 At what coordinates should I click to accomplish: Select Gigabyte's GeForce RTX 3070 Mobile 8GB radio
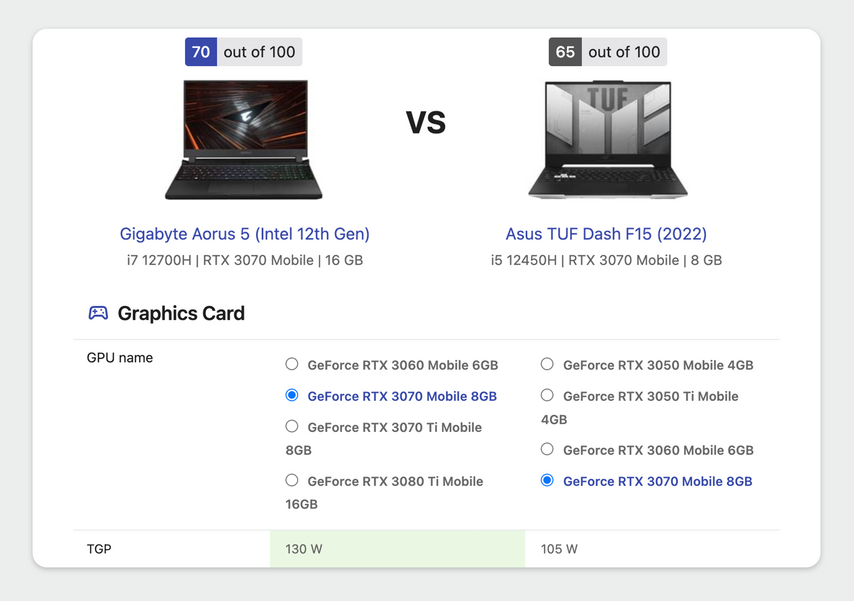[292, 395]
